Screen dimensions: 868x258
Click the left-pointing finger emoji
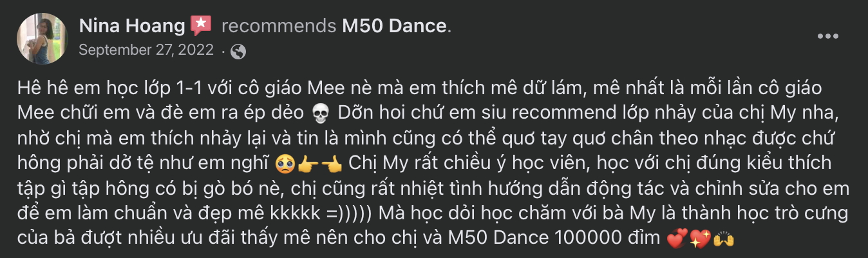click(x=332, y=162)
